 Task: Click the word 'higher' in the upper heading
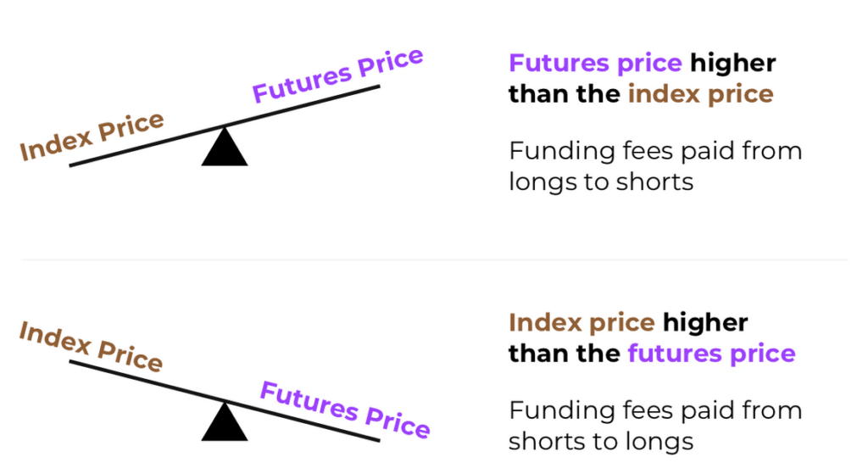click(733, 63)
